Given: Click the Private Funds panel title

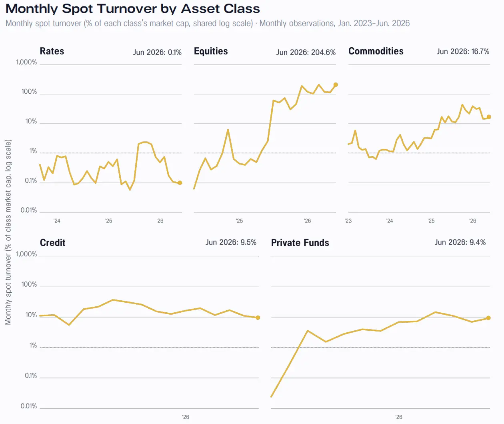Looking at the screenshot, I should point(300,243).
